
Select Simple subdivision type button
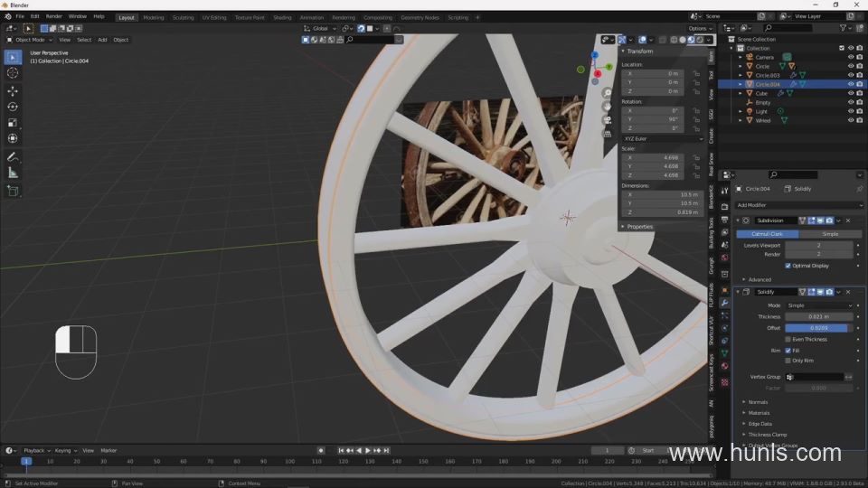pyautogui.click(x=830, y=234)
